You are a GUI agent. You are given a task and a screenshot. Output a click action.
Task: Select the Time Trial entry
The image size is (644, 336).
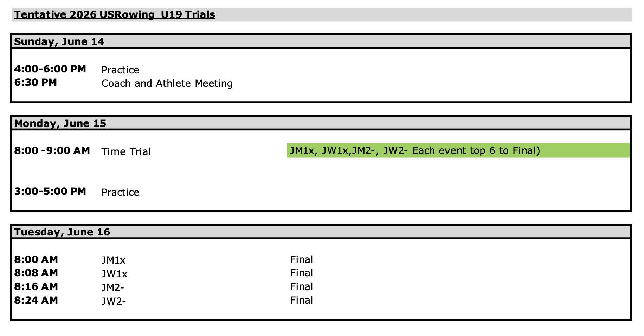point(126,151)
